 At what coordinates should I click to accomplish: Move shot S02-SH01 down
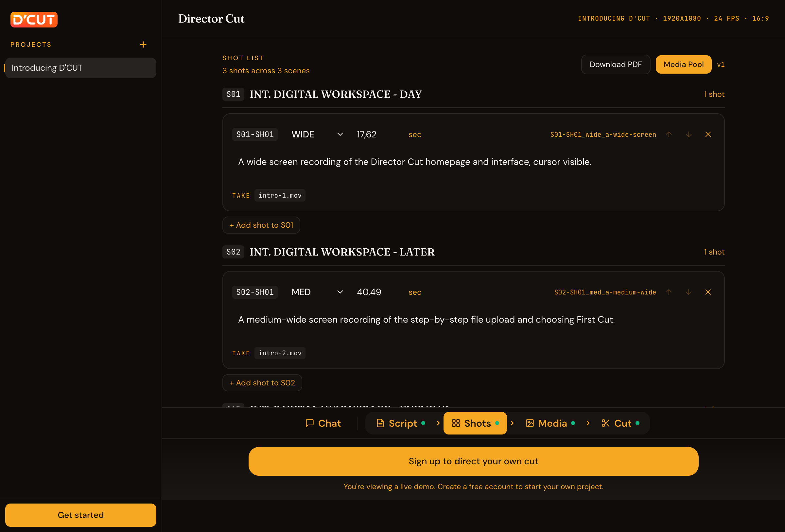coord(689,292)
